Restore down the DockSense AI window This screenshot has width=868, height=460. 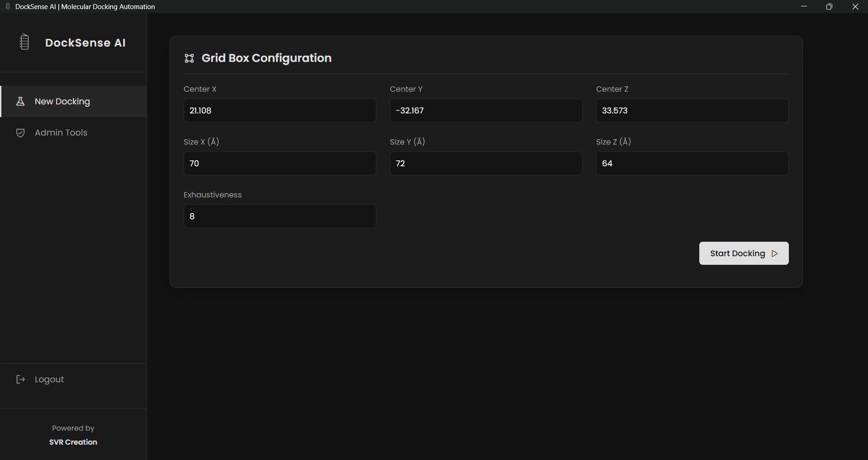coord(829,6)
